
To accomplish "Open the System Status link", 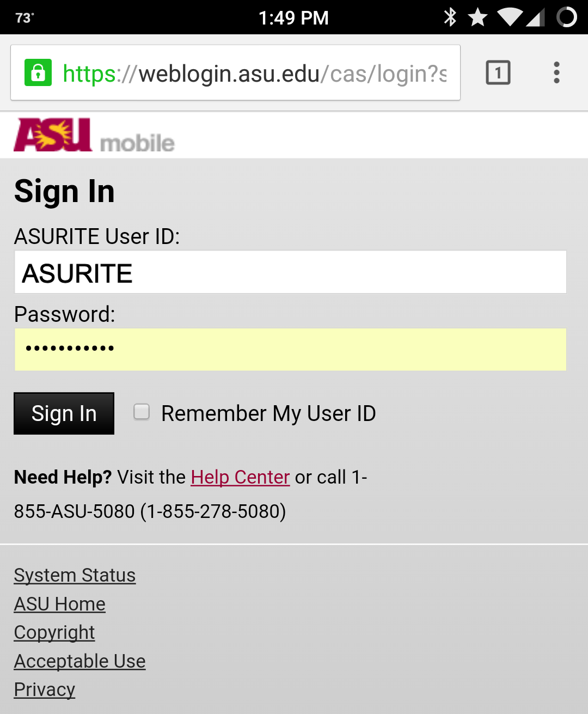I will (x=75, y=575).
